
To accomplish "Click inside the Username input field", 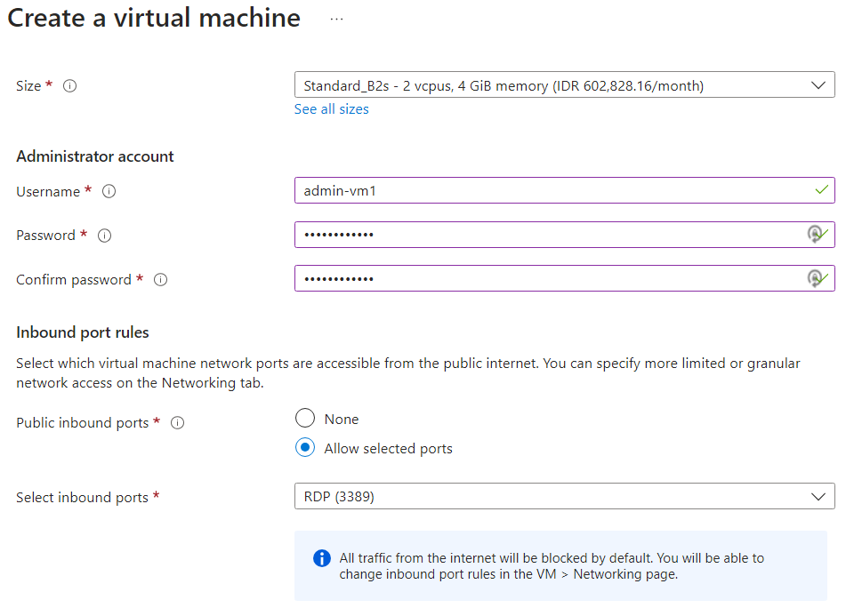I will point(534,189).
